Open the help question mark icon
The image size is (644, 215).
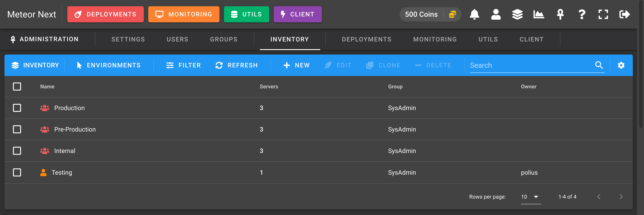tap(582, 14)
